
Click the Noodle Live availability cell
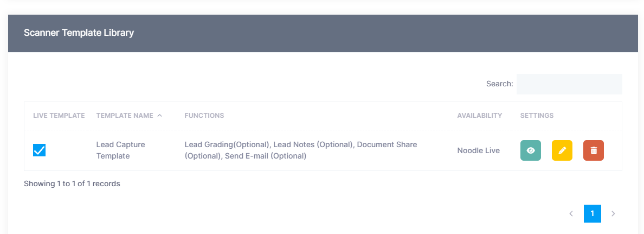(478, 150)
